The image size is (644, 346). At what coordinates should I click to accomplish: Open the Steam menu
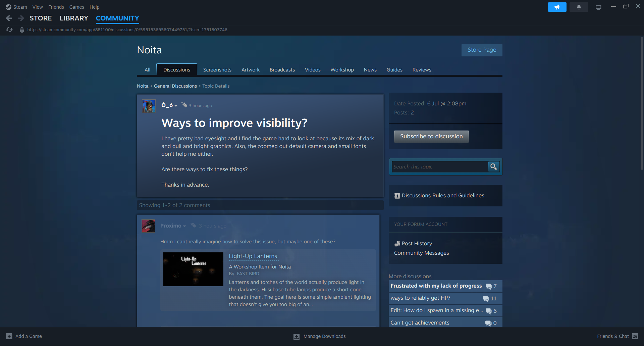[20, 7]
